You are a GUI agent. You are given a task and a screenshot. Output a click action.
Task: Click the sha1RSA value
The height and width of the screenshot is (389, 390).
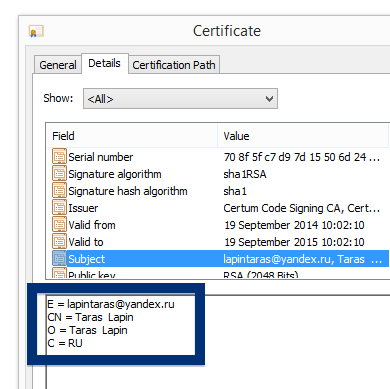(x=245, y=174)
